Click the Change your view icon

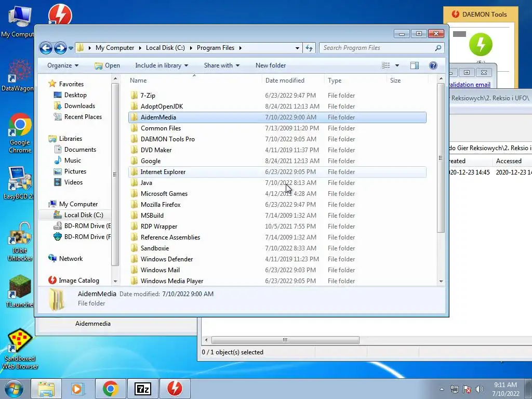click(x=386, y=65)
